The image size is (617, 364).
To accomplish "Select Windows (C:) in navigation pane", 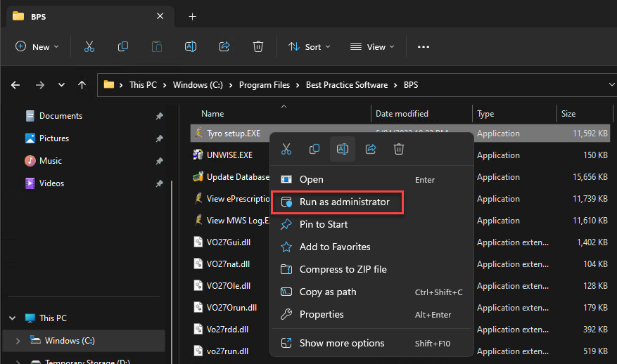I will [x=84, y=341].
